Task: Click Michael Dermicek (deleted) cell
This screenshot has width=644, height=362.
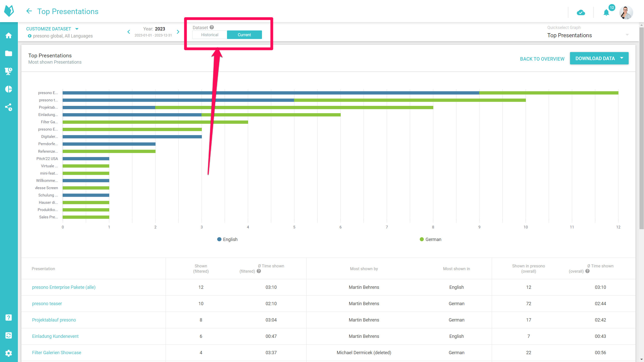Action: pyautogui.click(x=364, y=353)
